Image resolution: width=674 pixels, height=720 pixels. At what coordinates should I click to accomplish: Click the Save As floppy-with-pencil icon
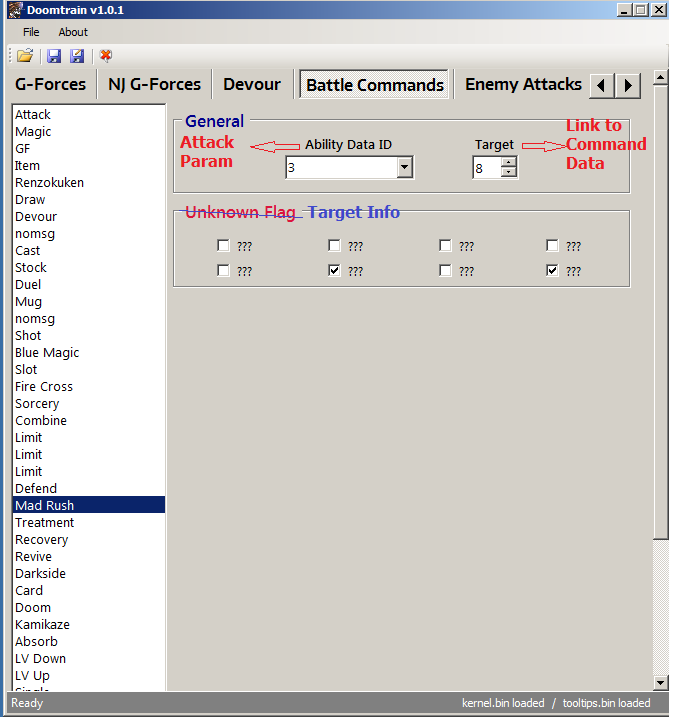(x=77, y=56)
